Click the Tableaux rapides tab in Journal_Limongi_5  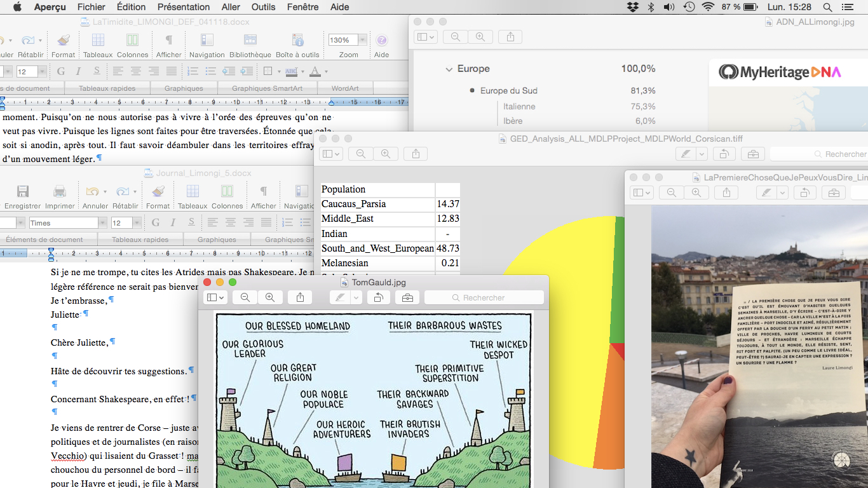click(x=140, y=240)
